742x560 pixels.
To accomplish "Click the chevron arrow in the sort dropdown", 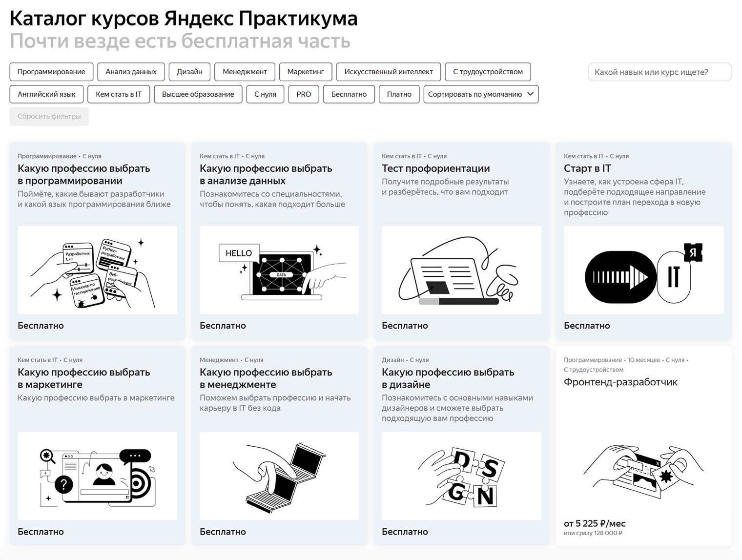I will pos(530,94).
